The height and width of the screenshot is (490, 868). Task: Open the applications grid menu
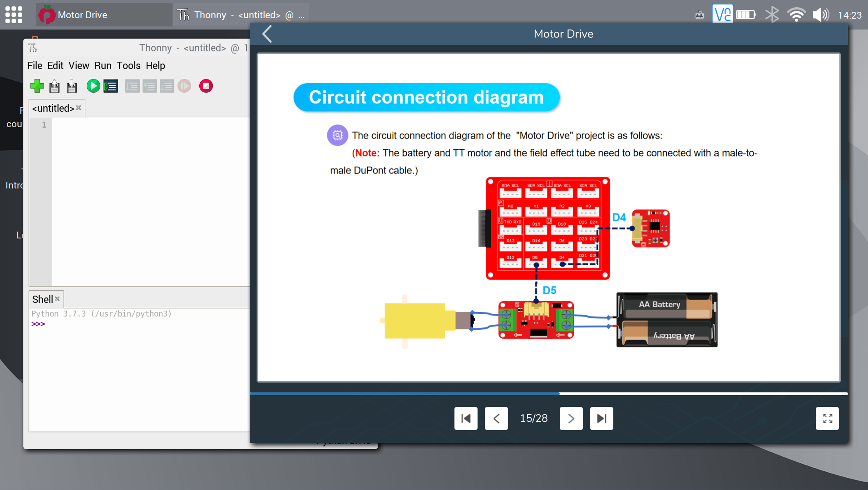click(14, 15)
